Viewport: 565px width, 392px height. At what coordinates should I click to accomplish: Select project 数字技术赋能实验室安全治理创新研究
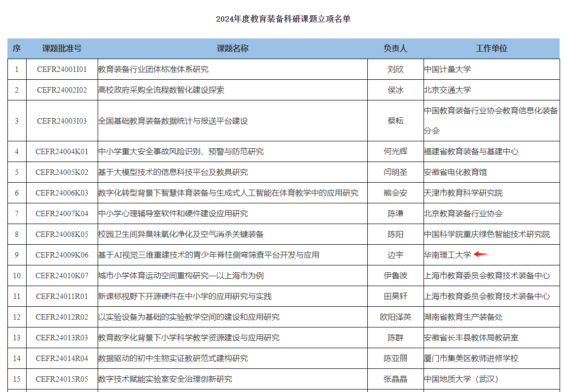pyautogui.click(x=165, y=379)
